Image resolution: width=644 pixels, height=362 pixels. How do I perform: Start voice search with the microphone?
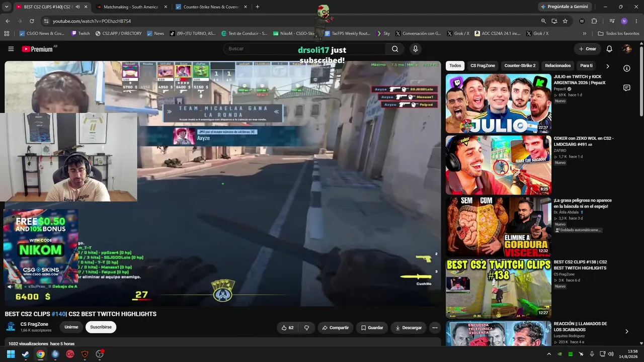(x=415, y=49)
